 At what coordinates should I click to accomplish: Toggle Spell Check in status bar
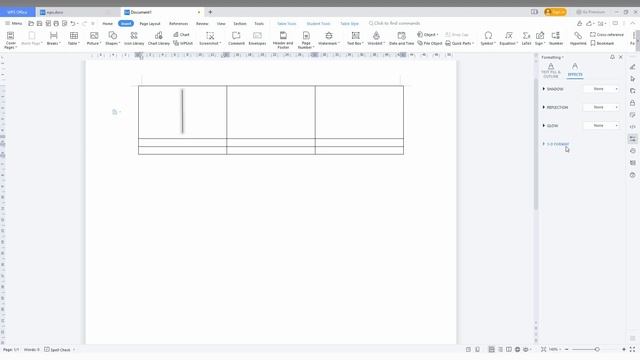click(58, 350)
